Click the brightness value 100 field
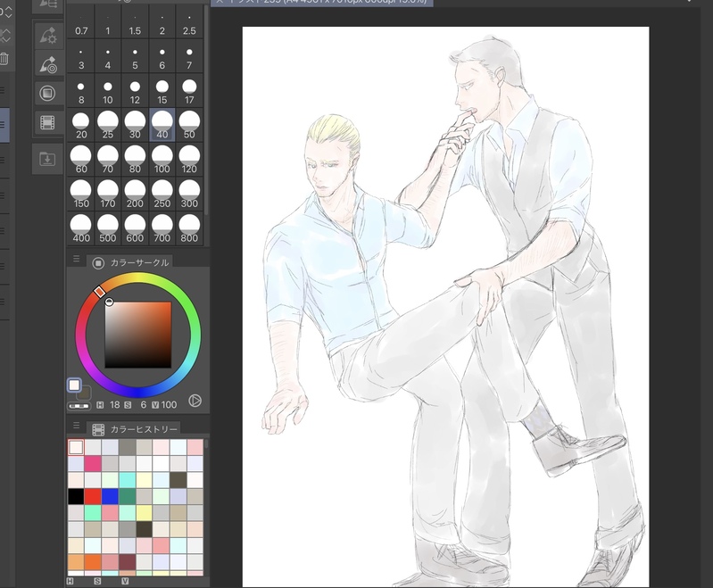 pos(169,405)
